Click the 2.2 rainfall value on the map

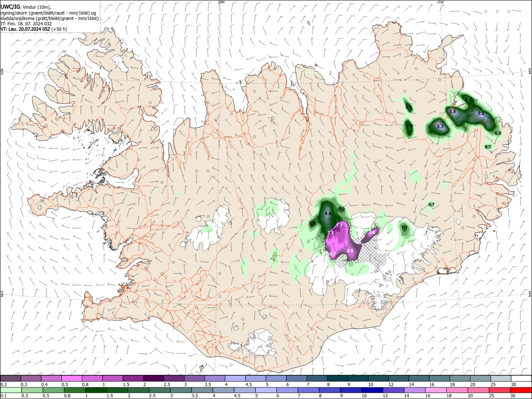click(x=409, y=107)
